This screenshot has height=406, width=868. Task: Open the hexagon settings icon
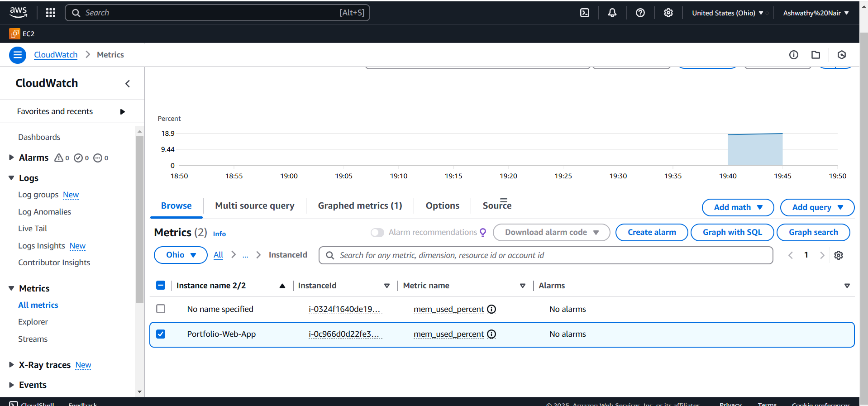[x=842, y=55]
